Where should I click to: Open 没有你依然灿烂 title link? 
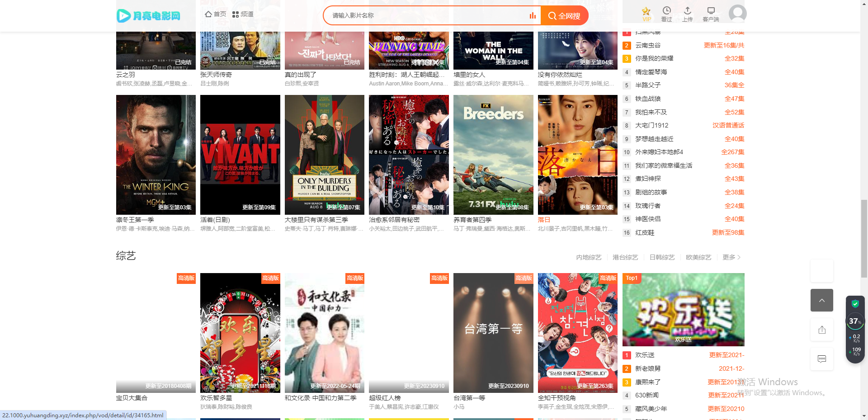point(560,75)
